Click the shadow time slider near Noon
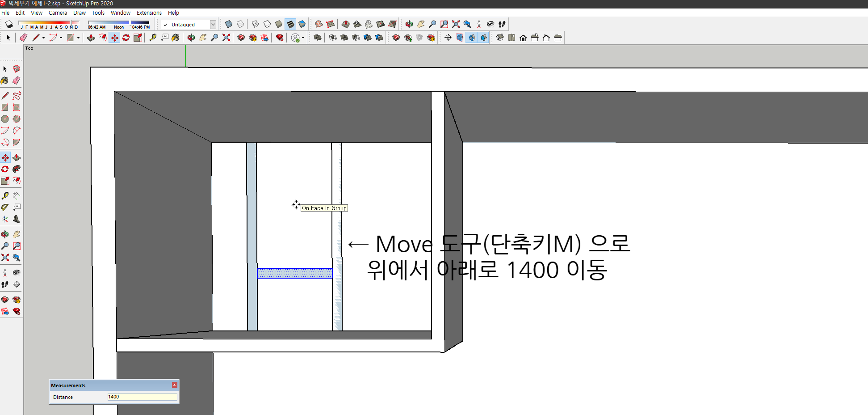The width and height of the screenshot is (868, 415). pyautogui.click(x=119, y=22)
